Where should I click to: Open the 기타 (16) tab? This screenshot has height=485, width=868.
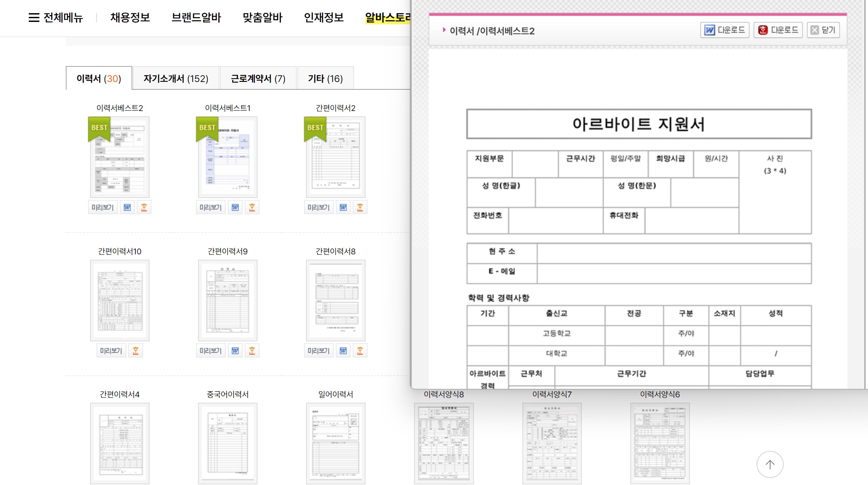point(325,79)
